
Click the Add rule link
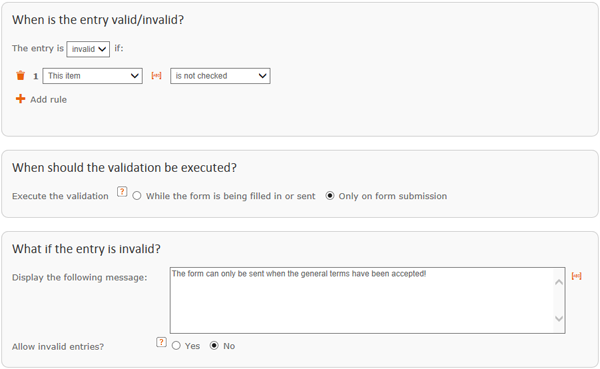coord(49,100)
